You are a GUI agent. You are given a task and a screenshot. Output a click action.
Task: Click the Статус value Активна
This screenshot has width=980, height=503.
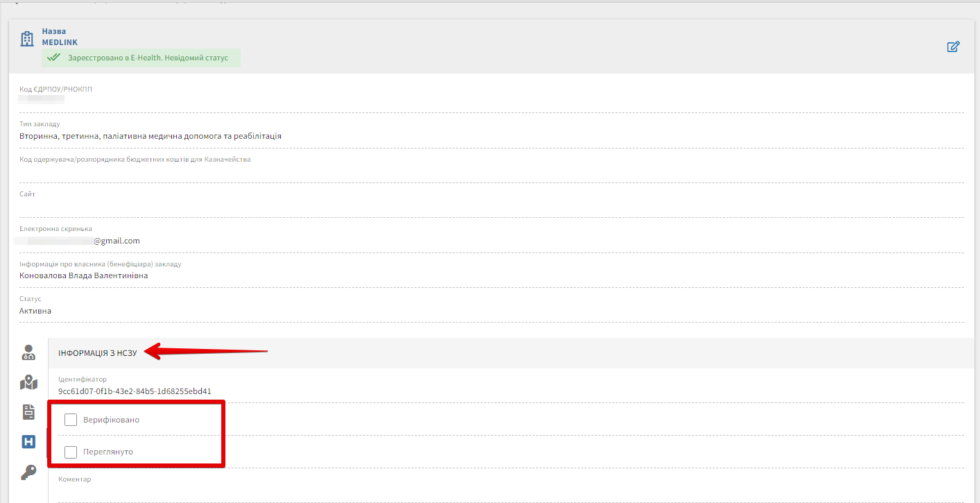click(x=35, y=311)
